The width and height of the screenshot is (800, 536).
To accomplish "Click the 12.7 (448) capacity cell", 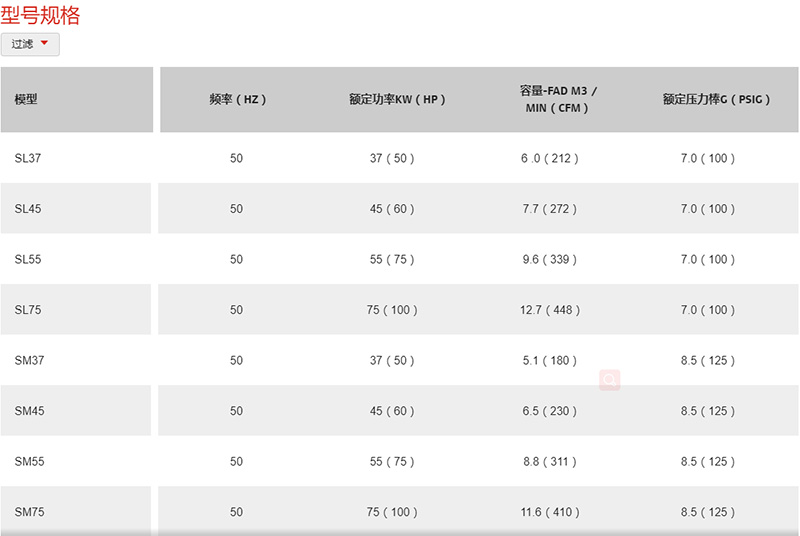I will coord(550,310).
